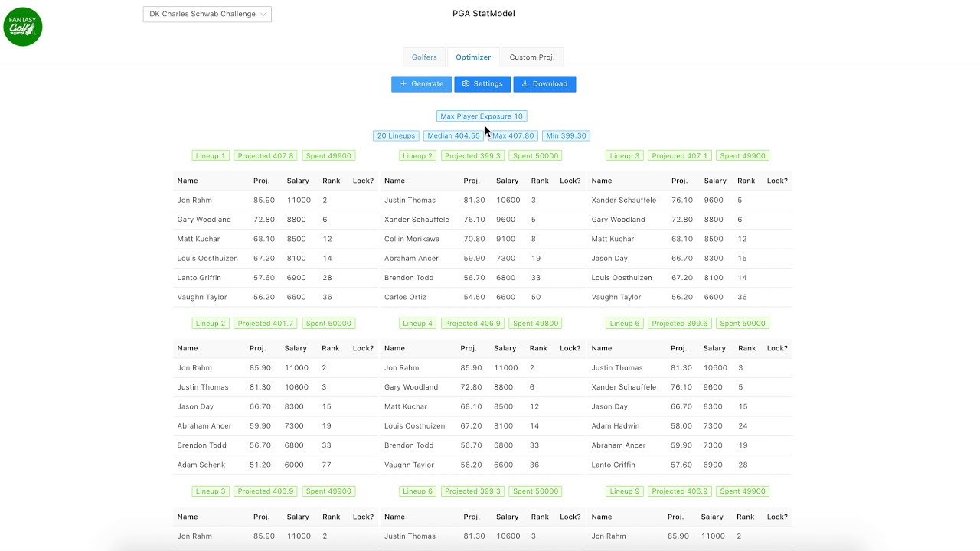
Task: Select the Collin Morikawa name cell
Action: point(412,239)
